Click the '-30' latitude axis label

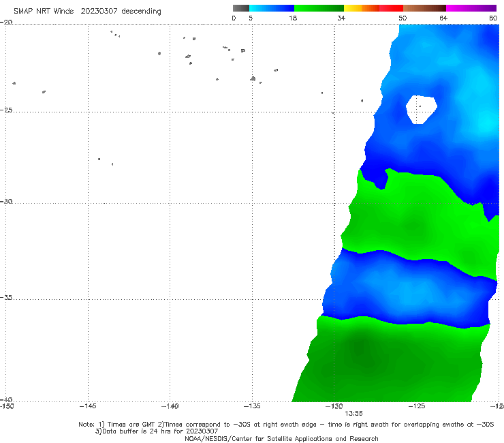click(x=6, y=201)
